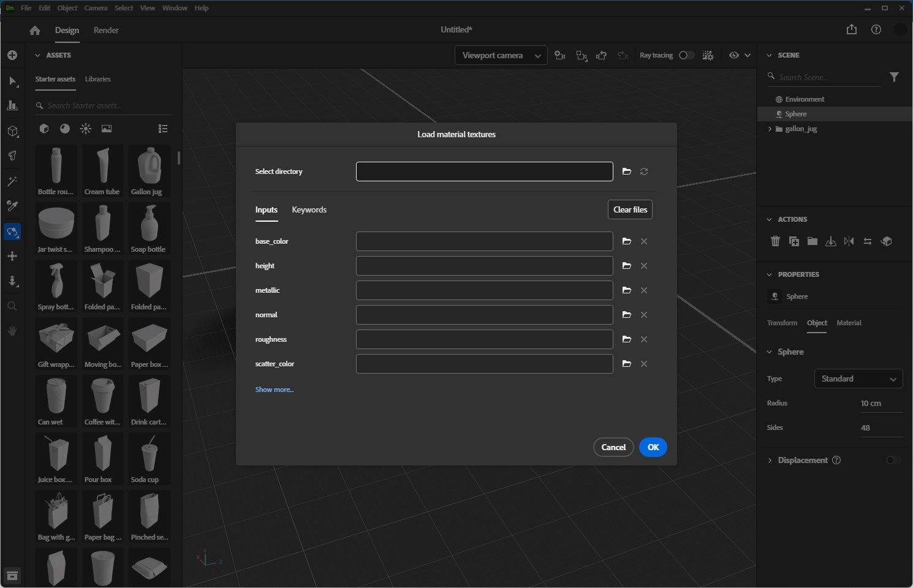The image size is (913, 588).
Task: Select the Select tool arrow icon
Action: 12,81
